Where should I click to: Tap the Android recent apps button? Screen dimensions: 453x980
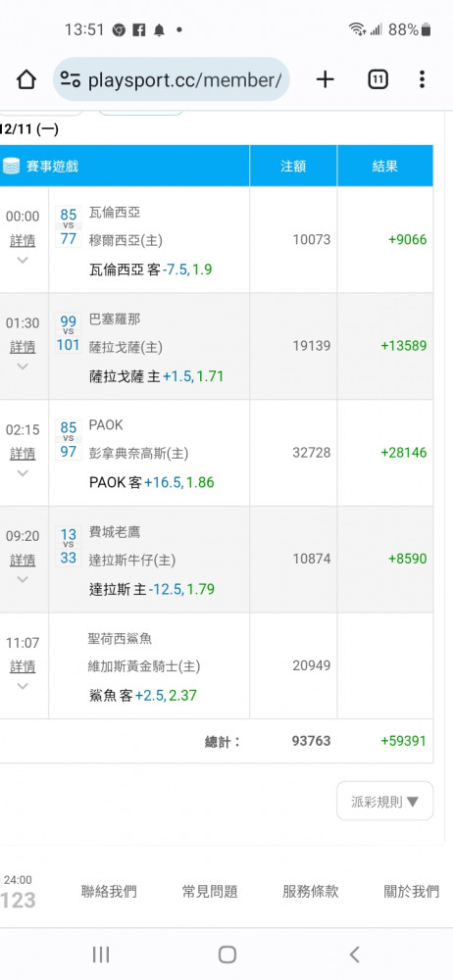pos(101,954)
